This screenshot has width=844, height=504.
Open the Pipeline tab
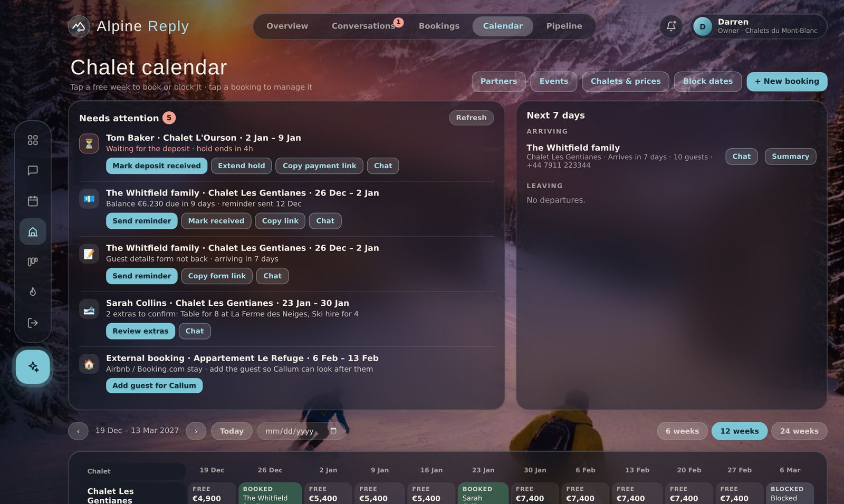coord(564,26)
